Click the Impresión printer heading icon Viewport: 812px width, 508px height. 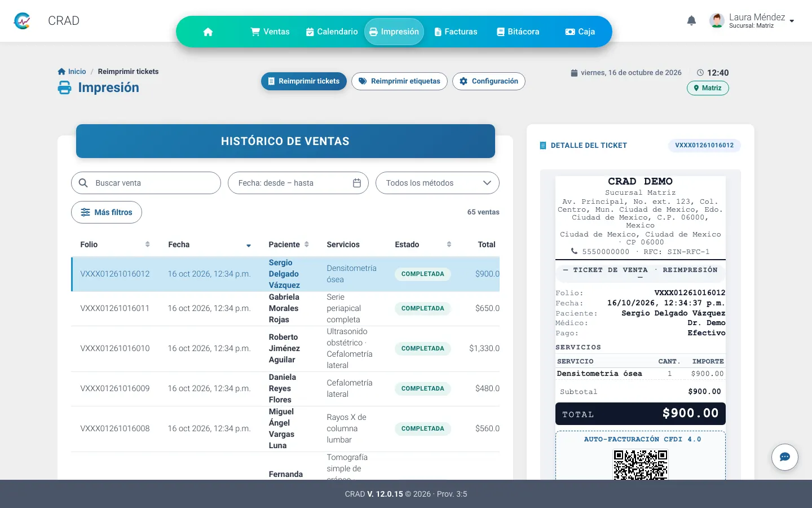(x=65, y=87)
